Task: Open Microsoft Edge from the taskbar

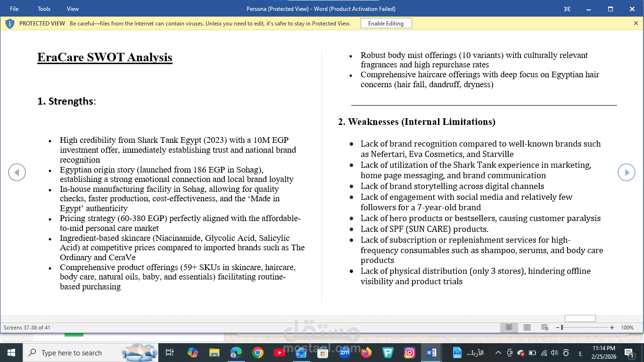Action: [x=236, y=353]
